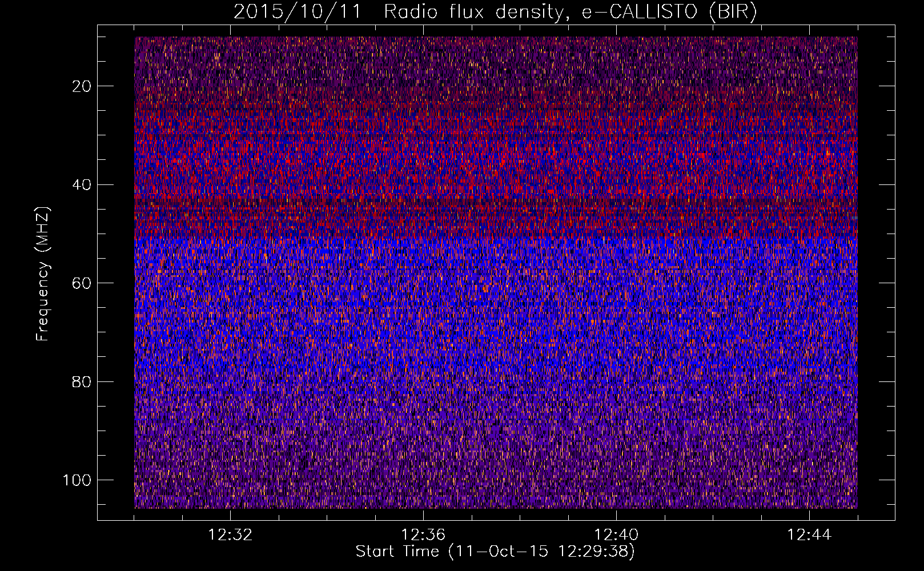Click the 12:32 time tick label
This screenshot has width=924, height=571.
click(230, 535)
